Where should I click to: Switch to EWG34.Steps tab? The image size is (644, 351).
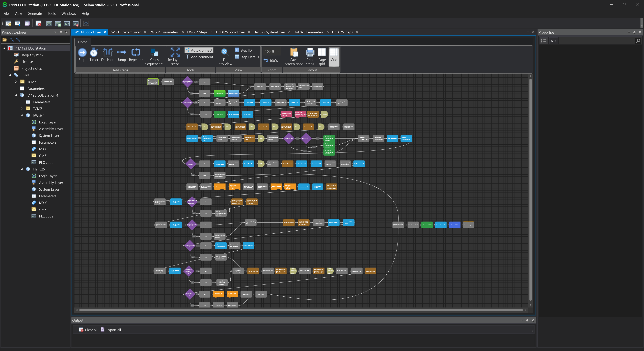[197, 32]
